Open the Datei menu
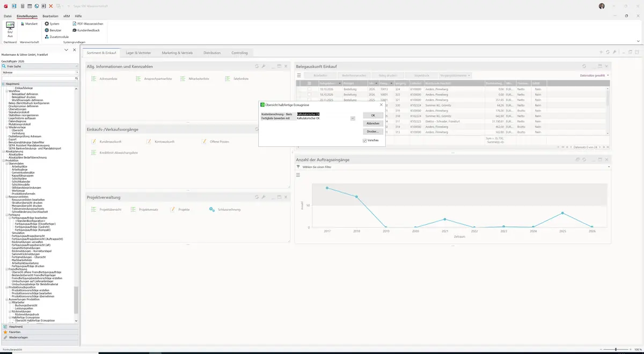The width and height of the screenshot is (644, 354). (8, 16)
